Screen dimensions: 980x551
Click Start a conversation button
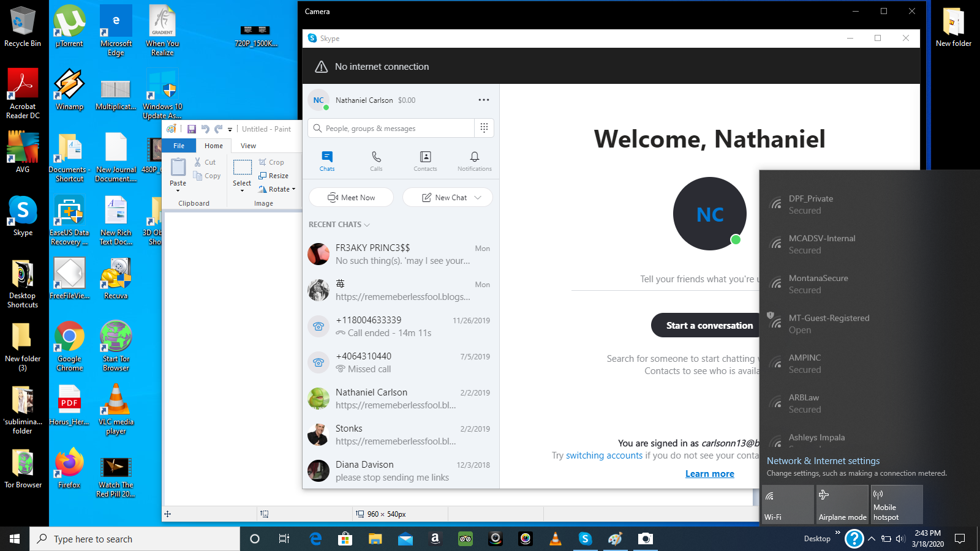709,325
